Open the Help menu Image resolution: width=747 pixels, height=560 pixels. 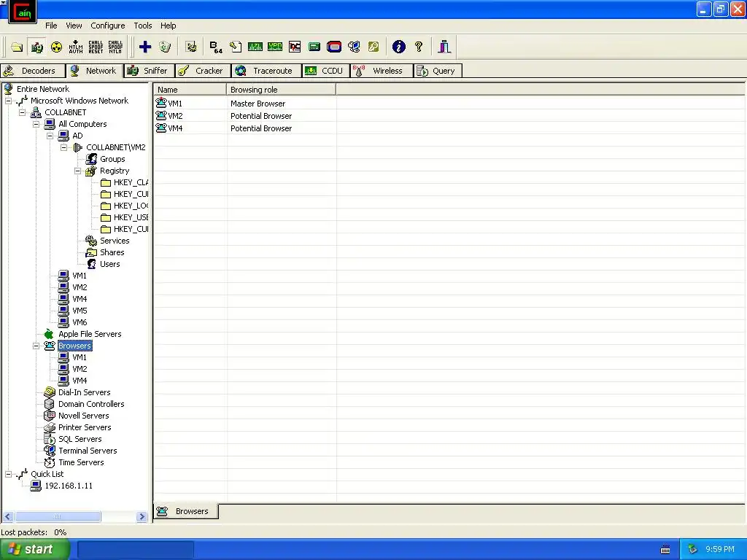169,26
